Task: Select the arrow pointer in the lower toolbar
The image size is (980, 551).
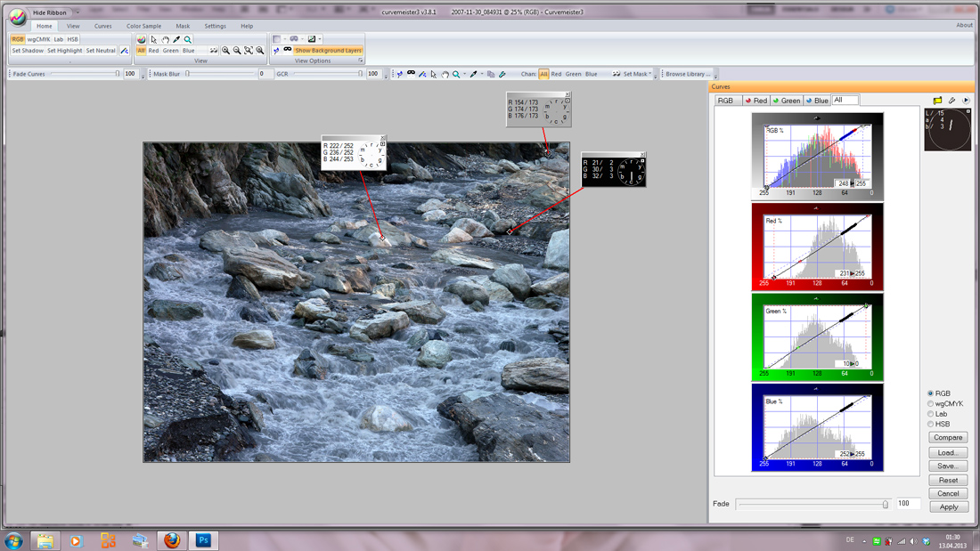Action: point(434,74)
